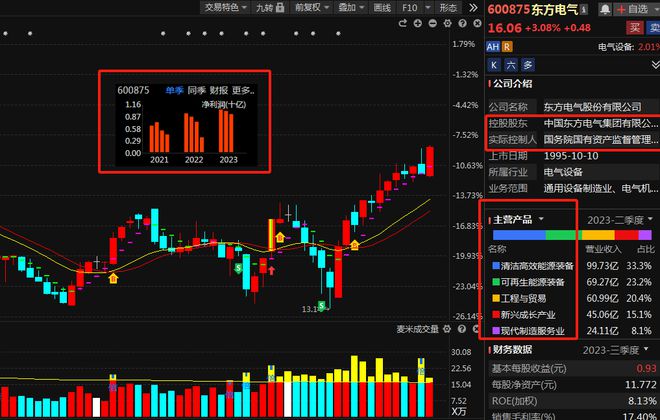This screenshot has width=660, height=420.
Task: Open the 主营产品 dropdown arrow
Action: tap(541, 219)
